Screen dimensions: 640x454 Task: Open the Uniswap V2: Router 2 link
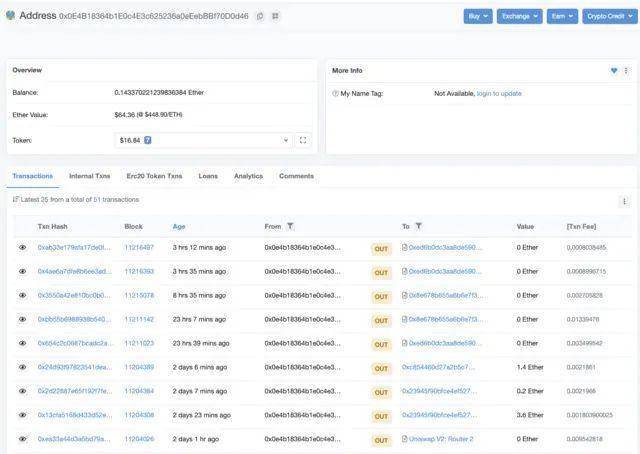tap(441, 439)
